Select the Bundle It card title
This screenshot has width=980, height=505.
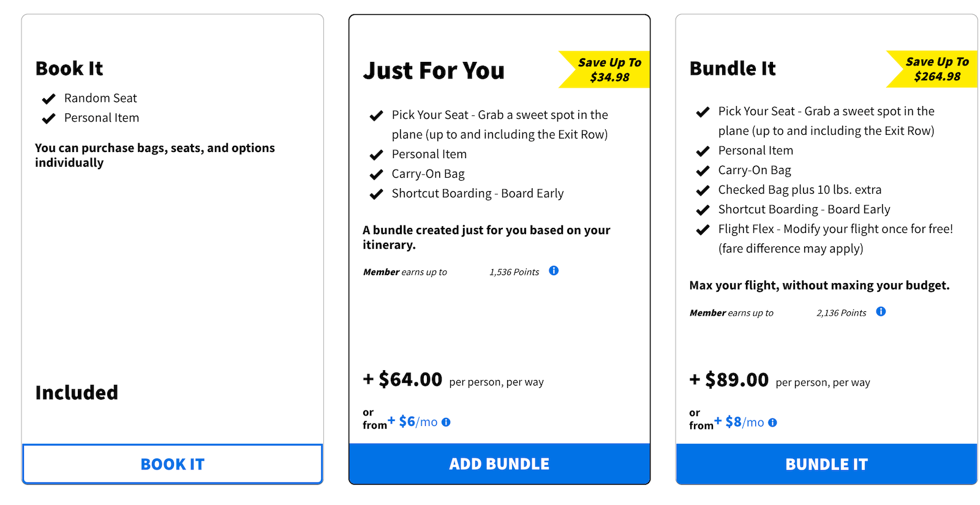pyautogui.click(x=733, y=68)
